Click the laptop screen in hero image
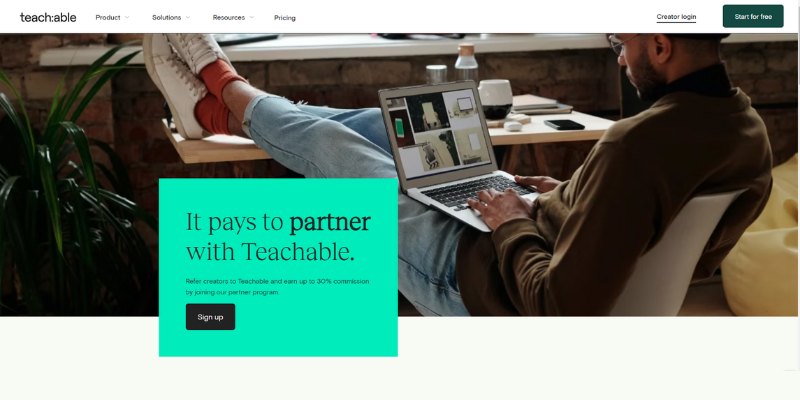 pyautogui.click(x=438, y=133)
